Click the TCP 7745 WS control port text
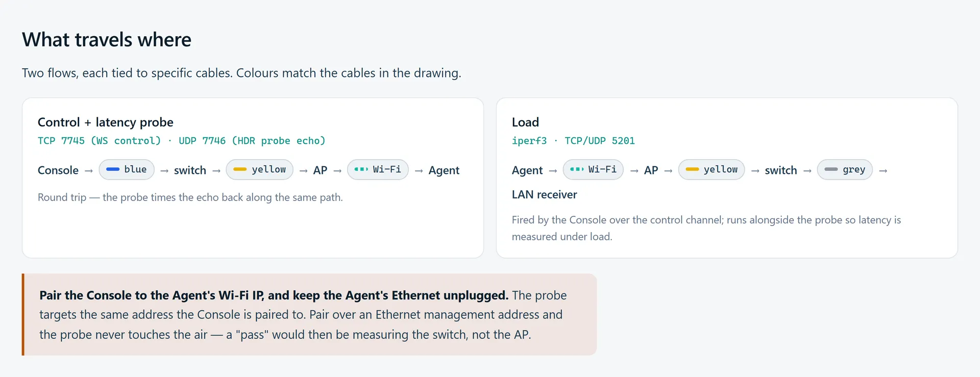 [99, 141]
